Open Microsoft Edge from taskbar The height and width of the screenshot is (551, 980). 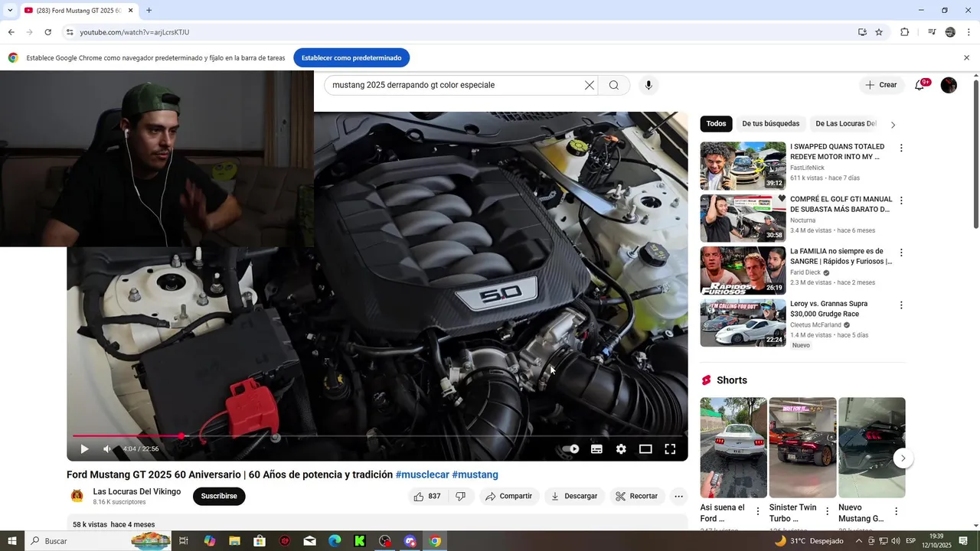(335, 541)
